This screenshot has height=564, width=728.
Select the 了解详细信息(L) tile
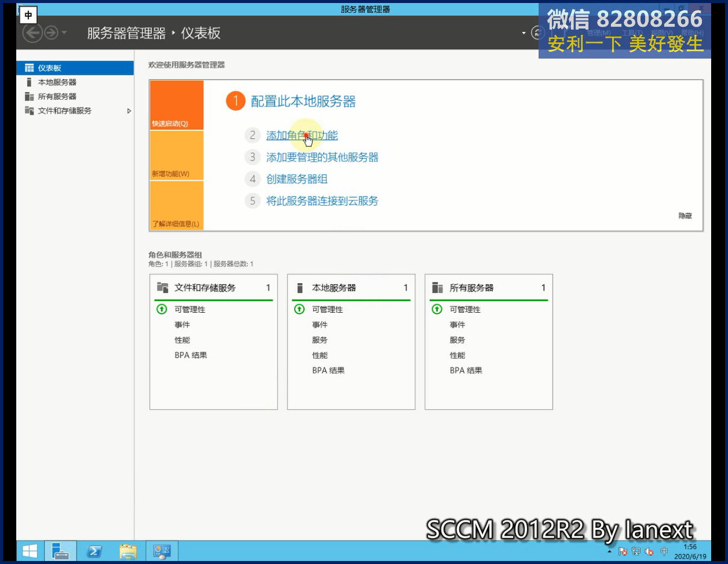tap(177, 206)
